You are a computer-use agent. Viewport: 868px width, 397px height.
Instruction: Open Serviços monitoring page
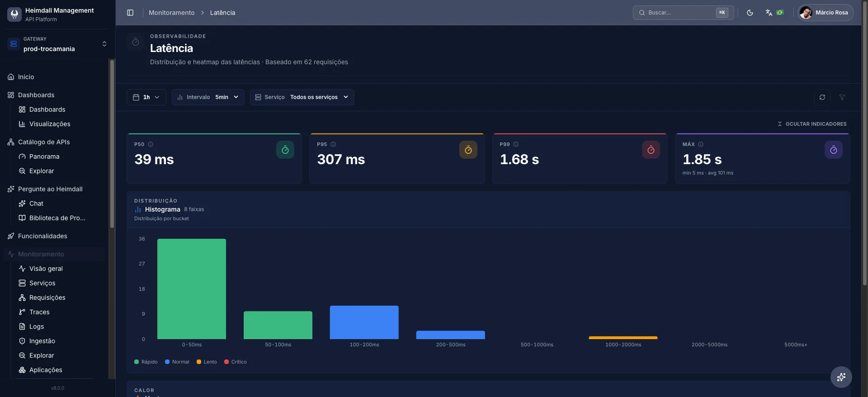pos(60,283)
